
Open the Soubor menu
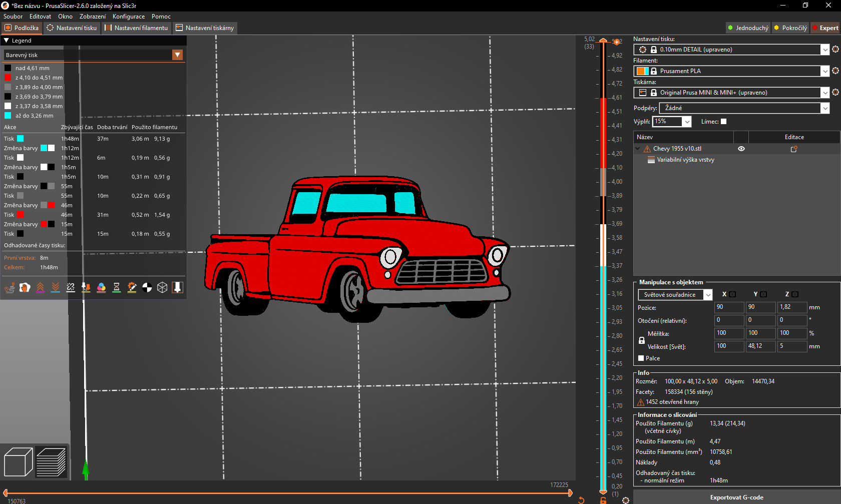pos(13,17)
